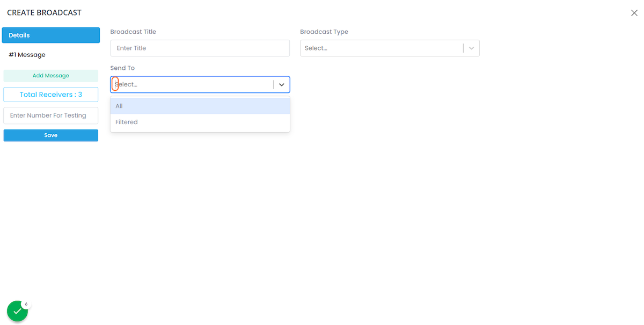
Task: Click the CREATE BROADCAST heading
Action: [44, 13]
